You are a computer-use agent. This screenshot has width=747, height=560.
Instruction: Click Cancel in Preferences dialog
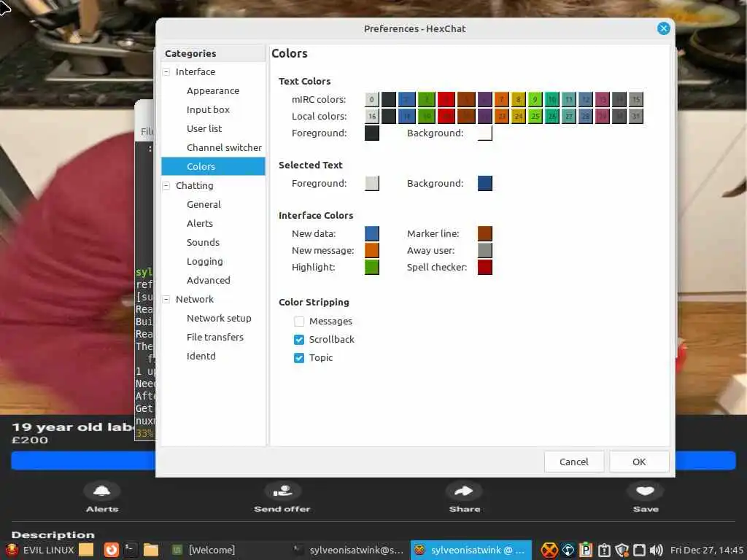pos(574,462)
